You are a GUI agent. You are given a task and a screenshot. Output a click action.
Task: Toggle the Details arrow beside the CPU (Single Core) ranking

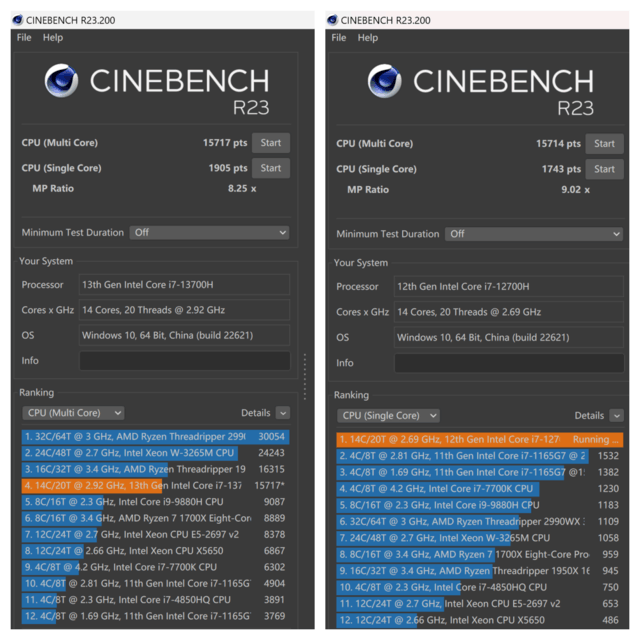(x=616, y=415)
